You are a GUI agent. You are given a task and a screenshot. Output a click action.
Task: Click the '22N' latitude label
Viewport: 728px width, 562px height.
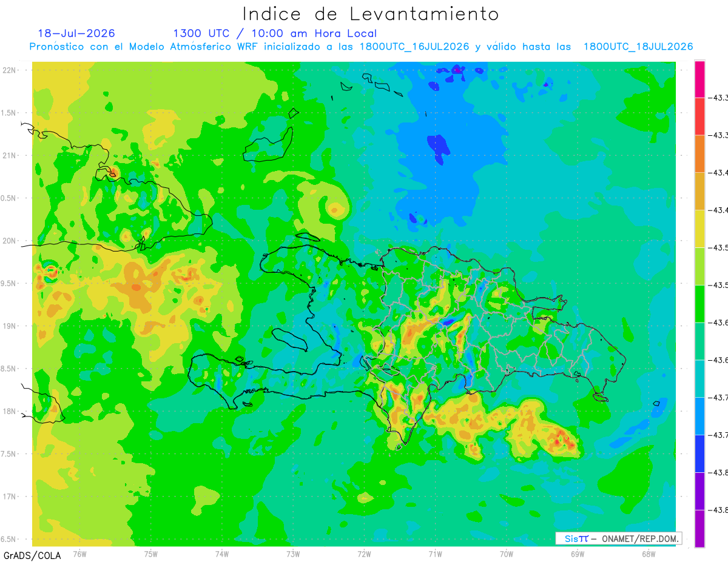[x=10, y=70]
